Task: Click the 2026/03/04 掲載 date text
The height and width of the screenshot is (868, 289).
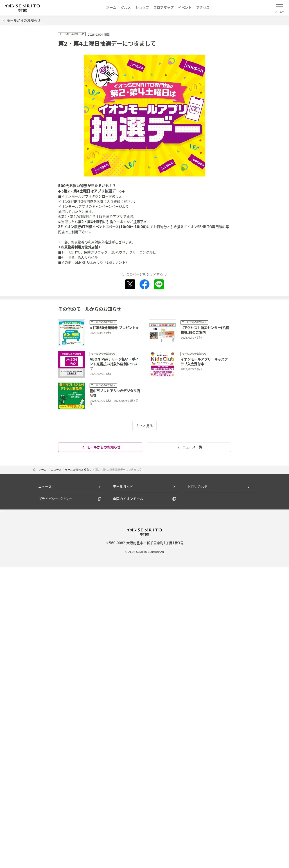Action: [99, 34]
